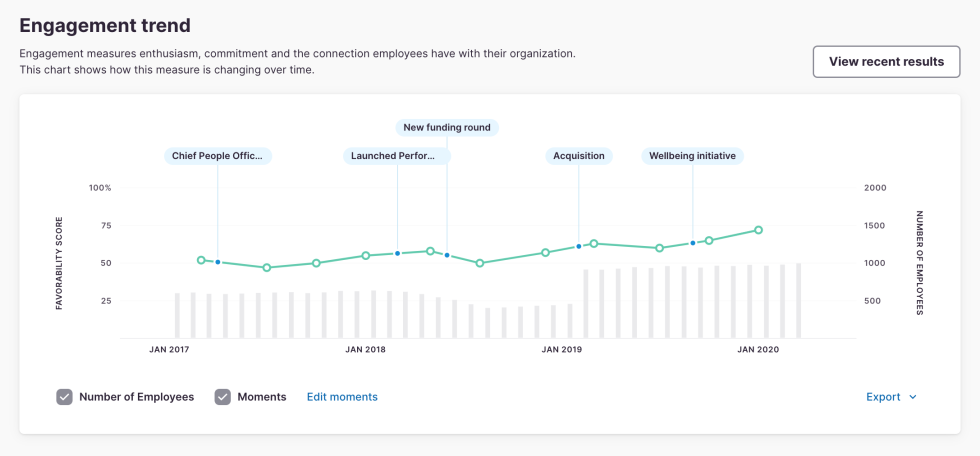The width and height of the screenshot is (980, 456).
Task: Click the first green data point on trend line
Action: coord(202,260)
